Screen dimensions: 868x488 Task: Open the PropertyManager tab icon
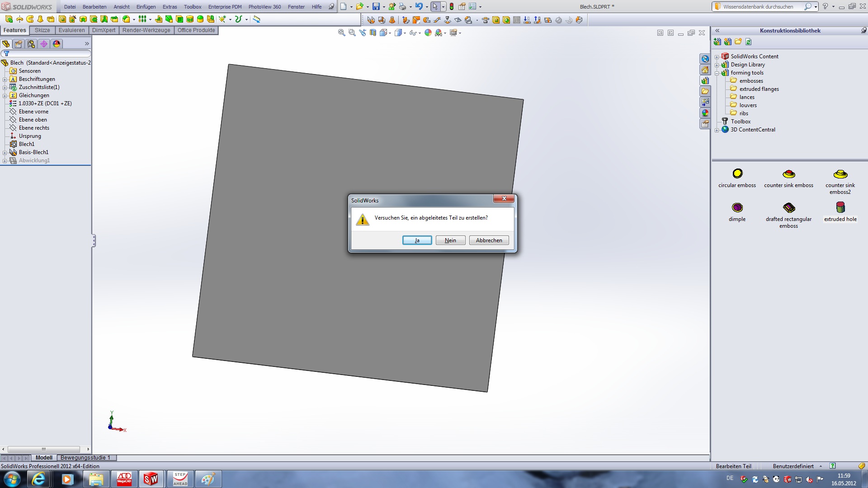point(19,44)
